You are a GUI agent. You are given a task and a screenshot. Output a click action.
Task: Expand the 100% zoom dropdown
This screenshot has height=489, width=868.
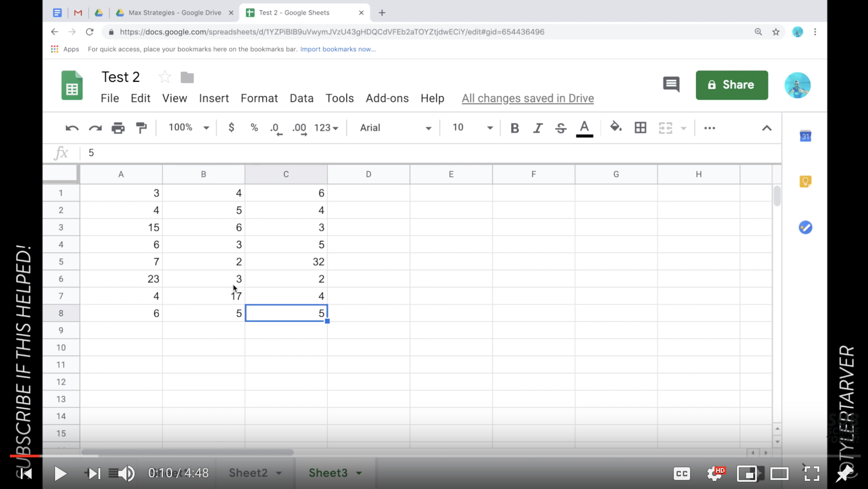click(188, 128)
